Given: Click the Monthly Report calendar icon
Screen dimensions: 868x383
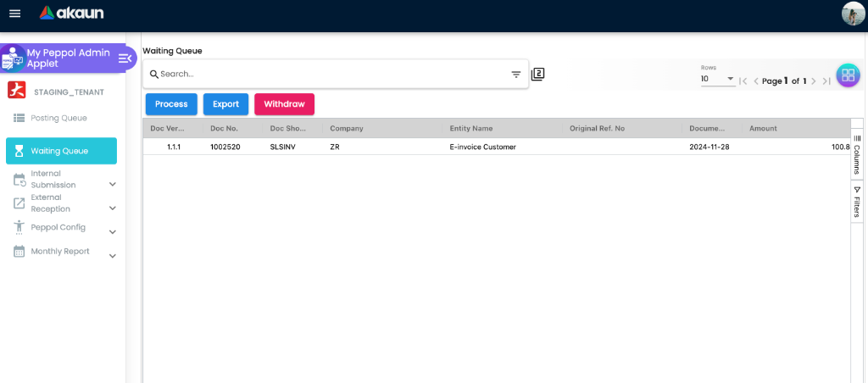Looking at the screenshot, I should coord(19,252).
